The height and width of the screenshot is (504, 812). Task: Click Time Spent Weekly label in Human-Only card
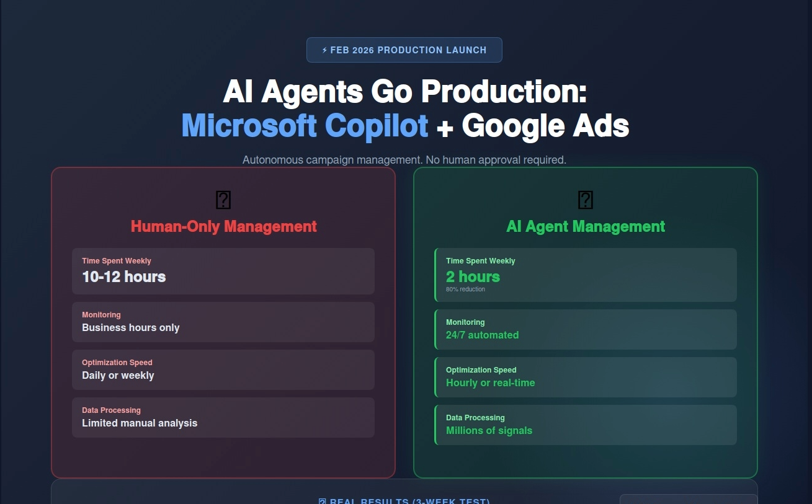tap(117, 261)
